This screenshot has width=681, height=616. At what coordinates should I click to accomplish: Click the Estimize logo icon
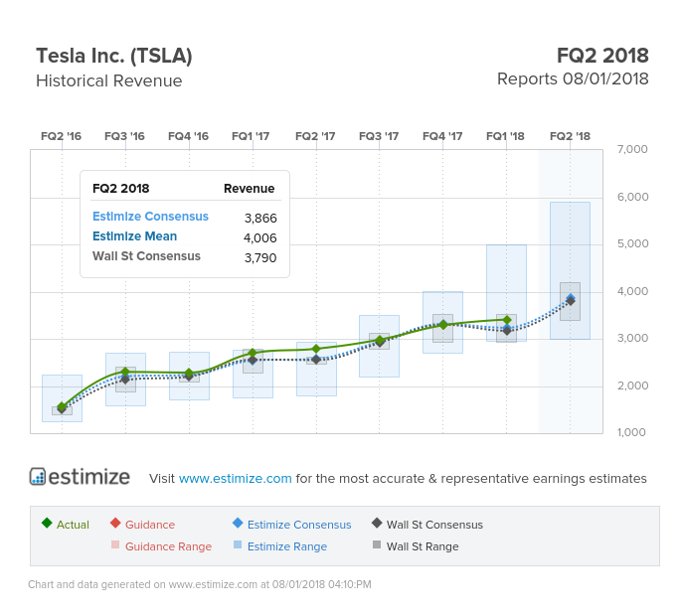pos(38,477)
